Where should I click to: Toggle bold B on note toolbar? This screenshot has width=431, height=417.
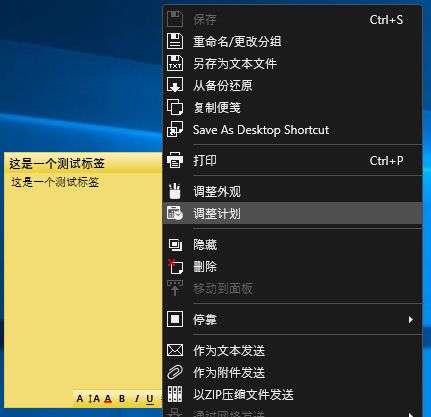tap(122, 399)
